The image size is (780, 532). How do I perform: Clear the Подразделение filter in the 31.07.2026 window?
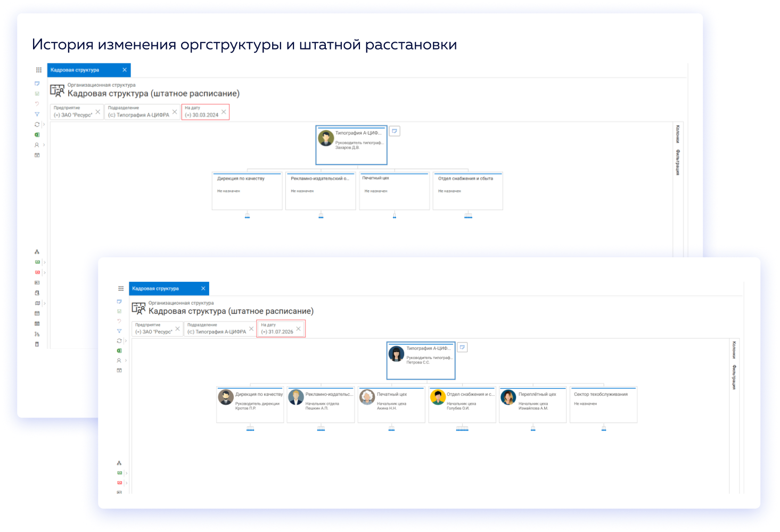click(x=251, y=329)
